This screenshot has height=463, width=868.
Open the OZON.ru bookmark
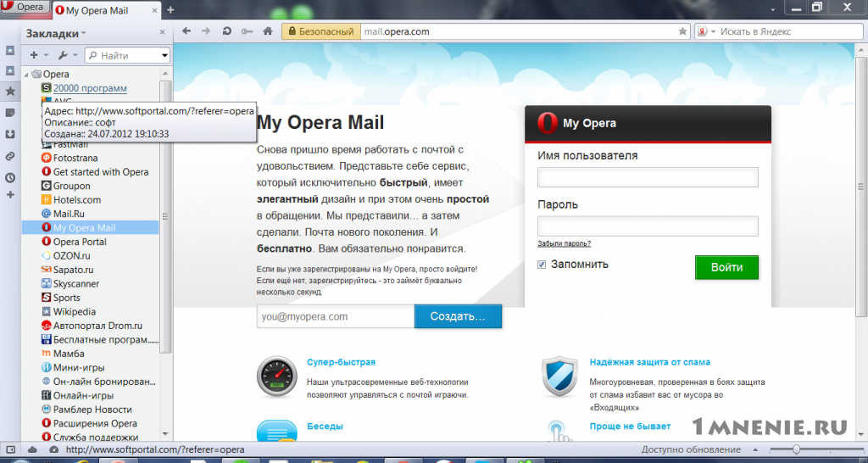pos(71,256)
